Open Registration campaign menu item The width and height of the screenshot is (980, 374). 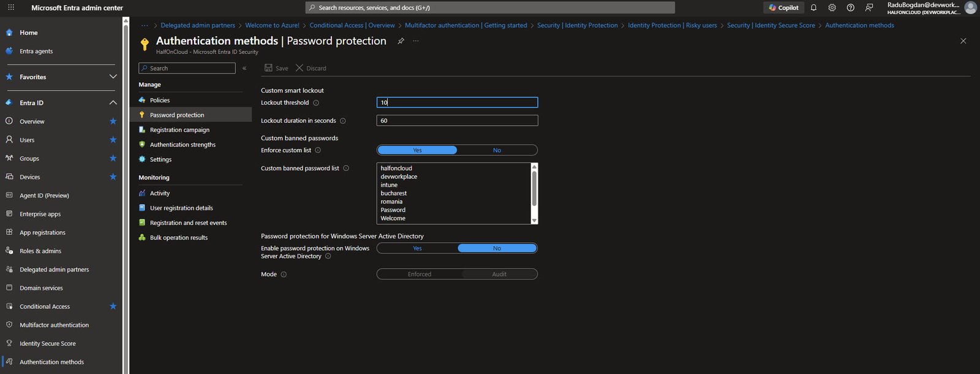click(x=179, y=130)
